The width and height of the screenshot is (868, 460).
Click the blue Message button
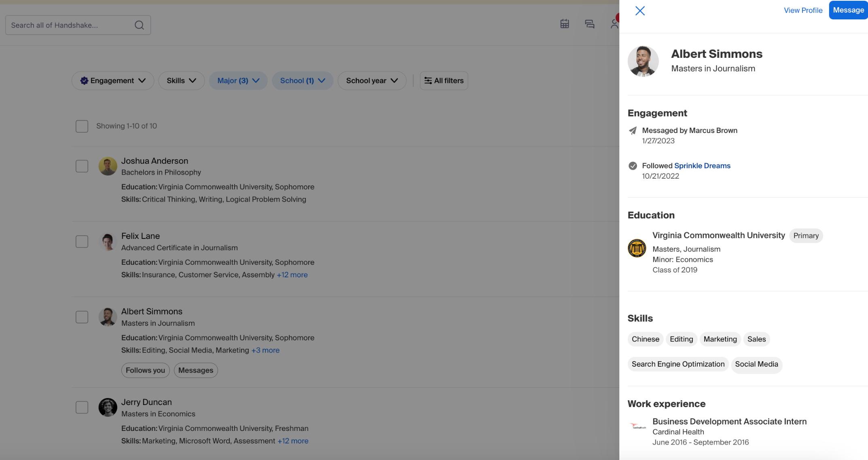click(x=848, y=10)
